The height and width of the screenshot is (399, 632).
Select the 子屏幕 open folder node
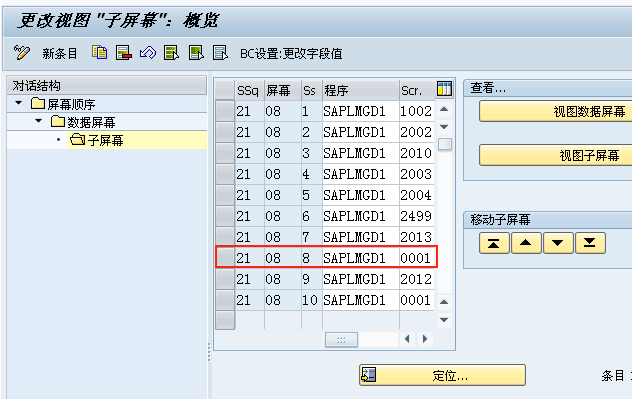pos(97,140)
